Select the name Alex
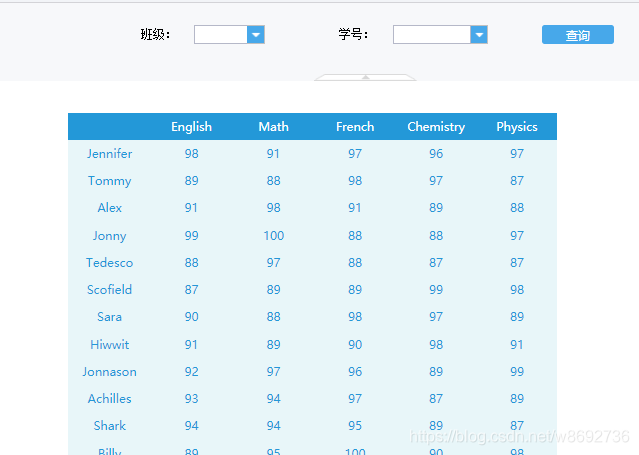 pyautogui.click(x=109, y=208)
